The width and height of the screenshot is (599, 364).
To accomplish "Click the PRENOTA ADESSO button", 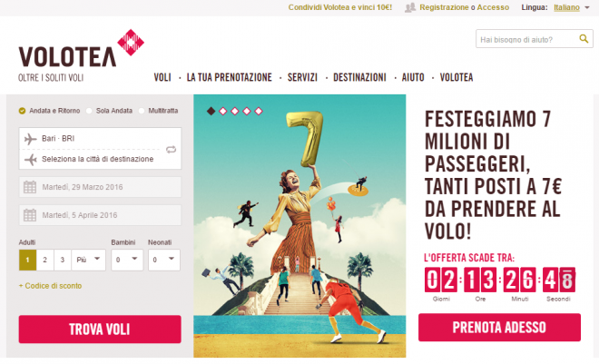I will click(499, 328).
